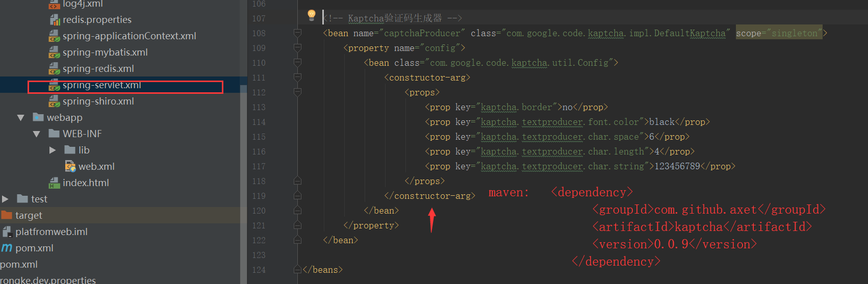Open spring-mybatis.xml in the tree
Image resolution: width=868 pixels, height=284 pixels.
pyautogui.click(x=105, y=53)
